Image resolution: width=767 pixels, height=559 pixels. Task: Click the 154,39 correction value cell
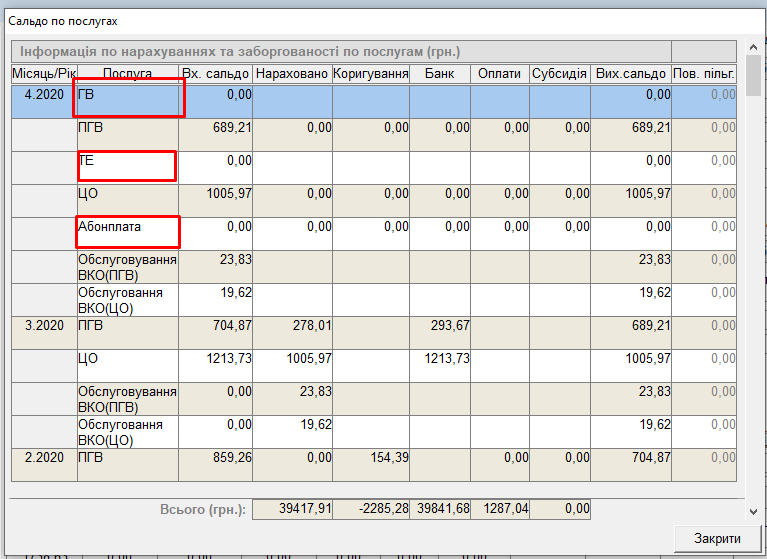click(x=370, y=457)
